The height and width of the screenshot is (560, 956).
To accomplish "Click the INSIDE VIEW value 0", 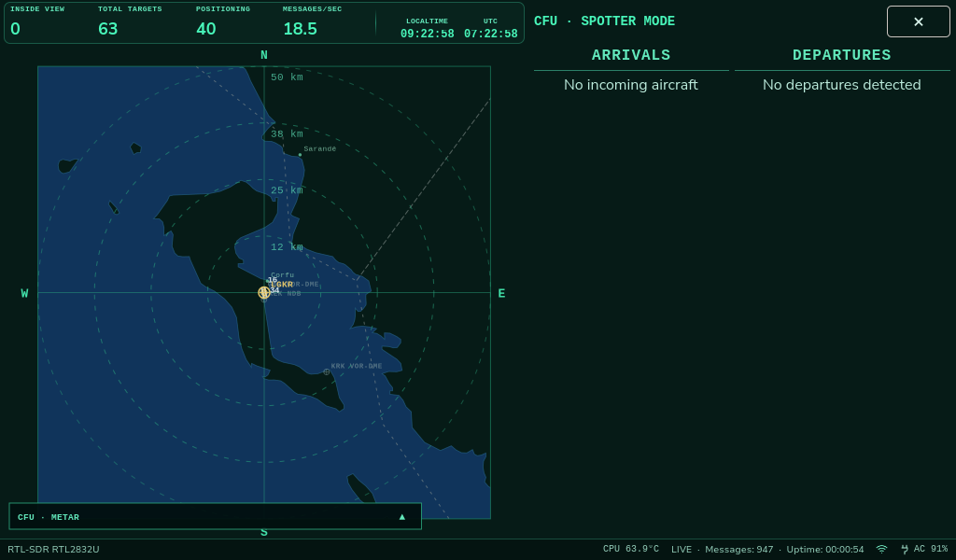I will pos(15,29).
